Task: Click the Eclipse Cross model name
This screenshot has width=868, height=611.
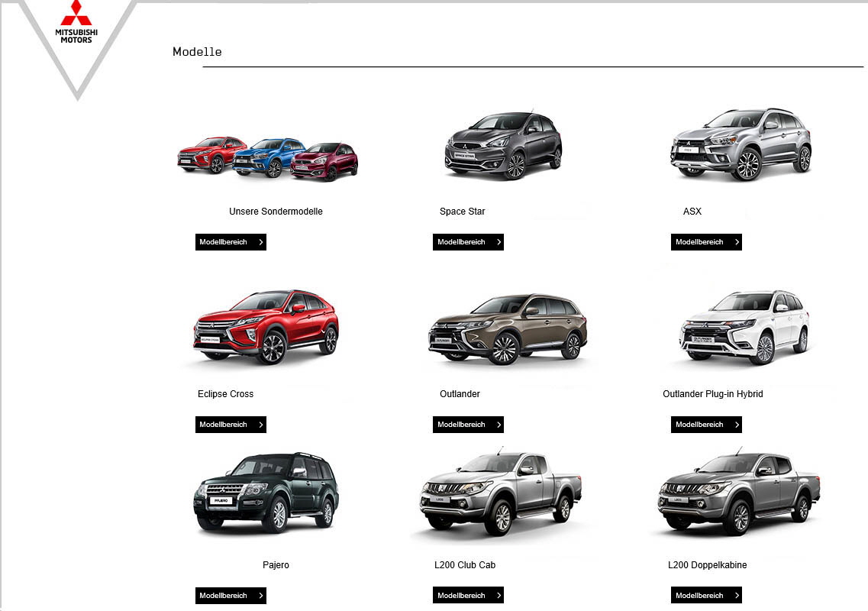Action: 225,394
